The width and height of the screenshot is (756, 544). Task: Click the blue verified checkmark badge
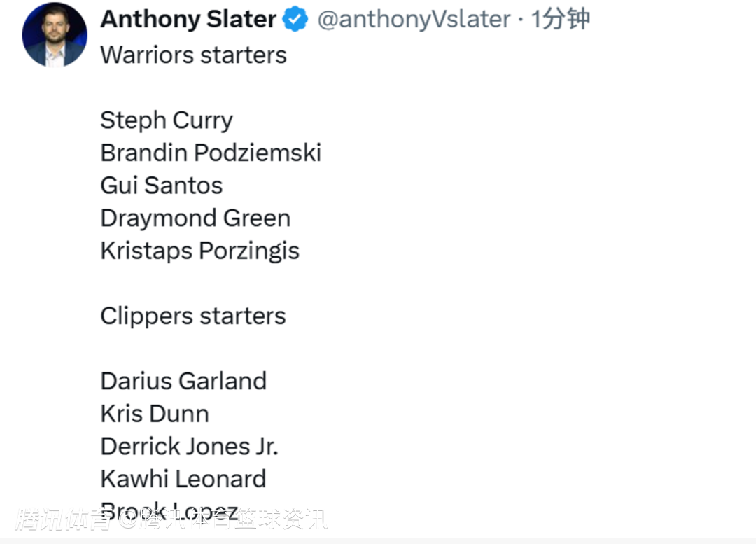click(x=295, y=20)
